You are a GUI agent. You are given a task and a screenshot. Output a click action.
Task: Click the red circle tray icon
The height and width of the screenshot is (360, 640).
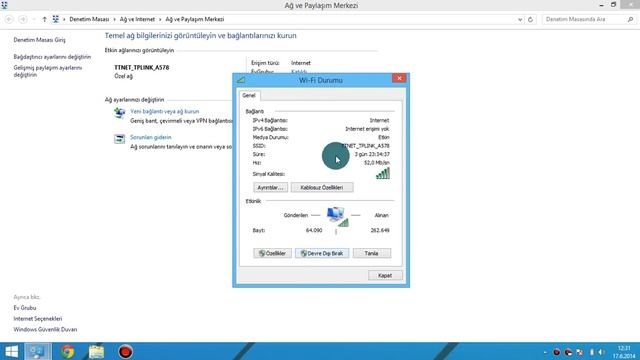[x=556, y=352]
